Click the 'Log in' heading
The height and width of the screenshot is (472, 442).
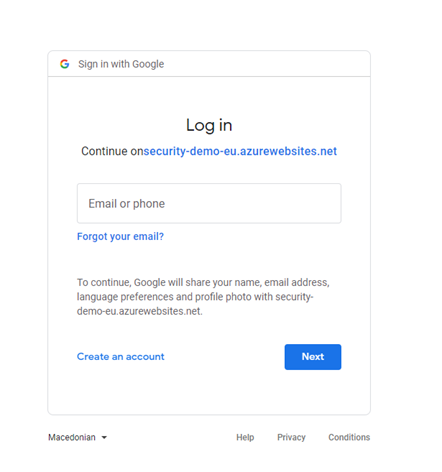(x=209, y=126)
